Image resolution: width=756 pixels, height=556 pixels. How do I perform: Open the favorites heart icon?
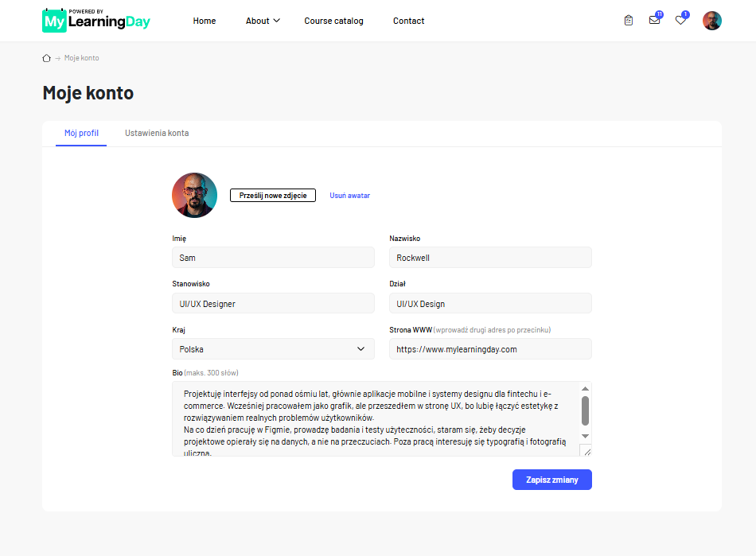(x=680, y=20)
